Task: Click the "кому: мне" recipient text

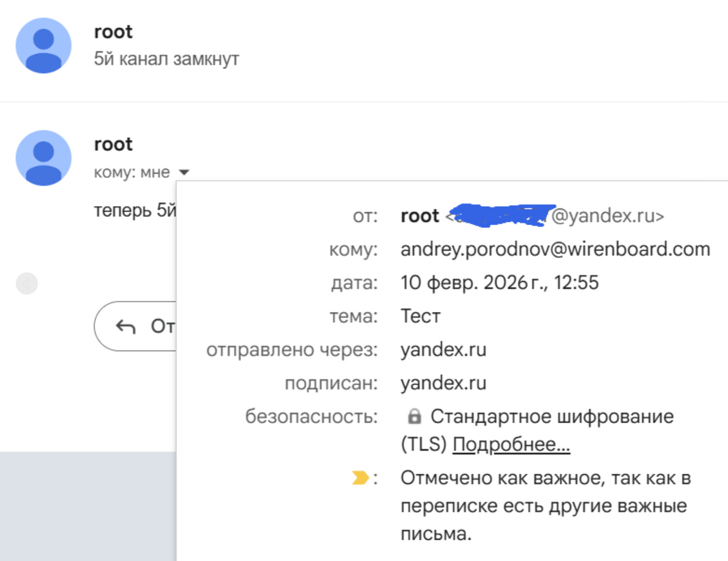Action: pyautogui.click(x=132, y=173)
